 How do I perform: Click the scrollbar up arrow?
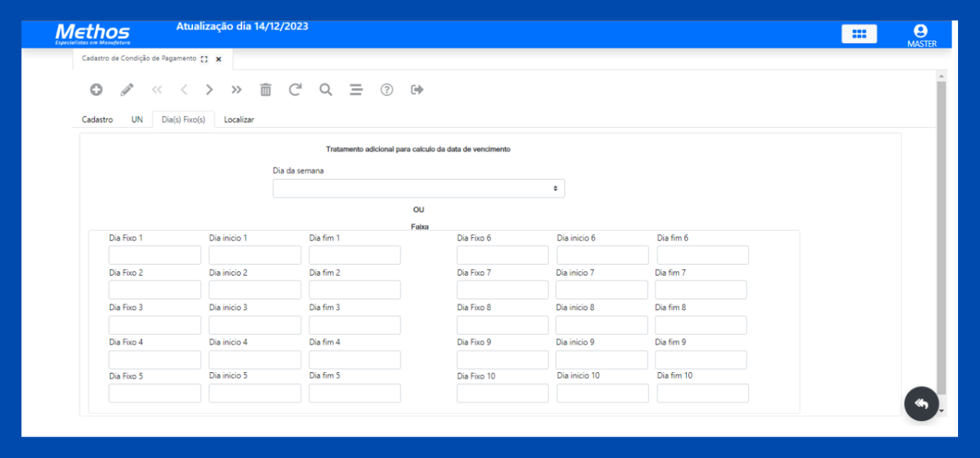[x=942, y=75]
